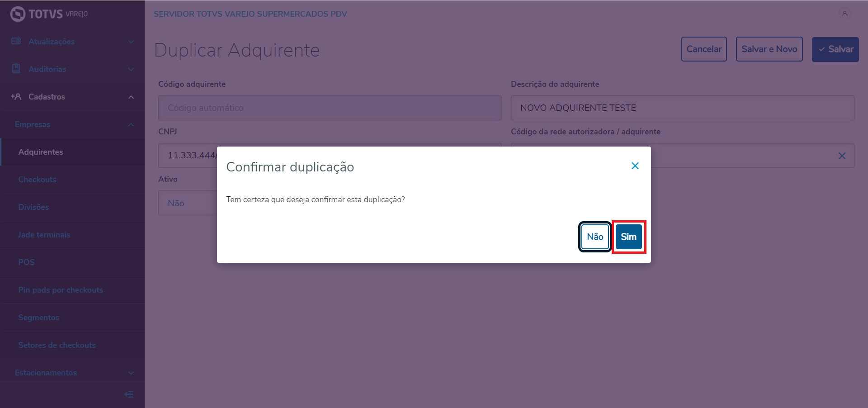Clear the Código da rede autorizadora field
This screenshot has width=868, height=408.
tap(842, 156)
